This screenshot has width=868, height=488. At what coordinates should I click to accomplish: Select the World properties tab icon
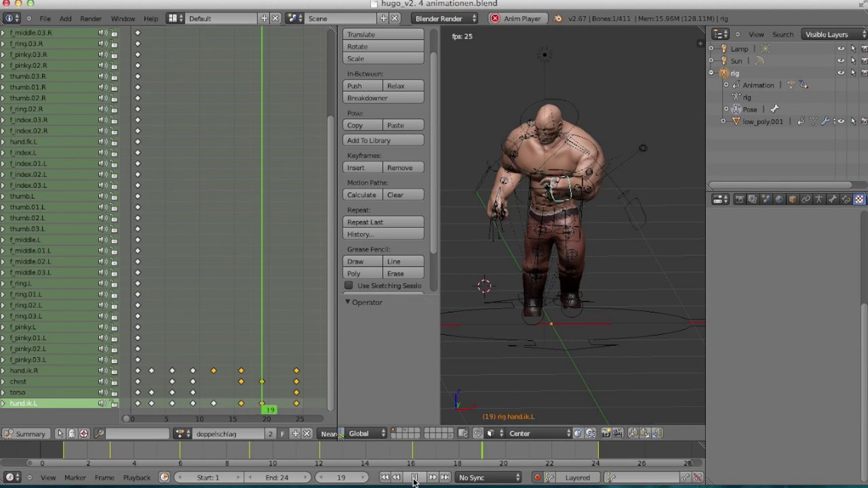pos(779,200)
